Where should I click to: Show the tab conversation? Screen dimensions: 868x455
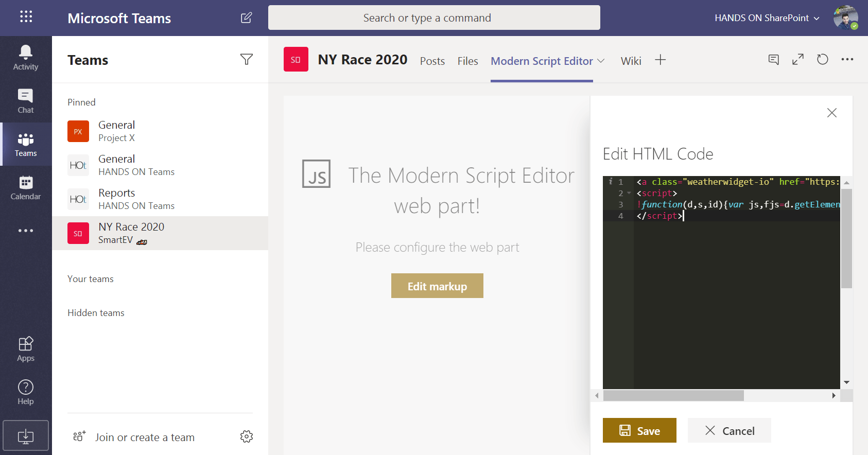773,60
